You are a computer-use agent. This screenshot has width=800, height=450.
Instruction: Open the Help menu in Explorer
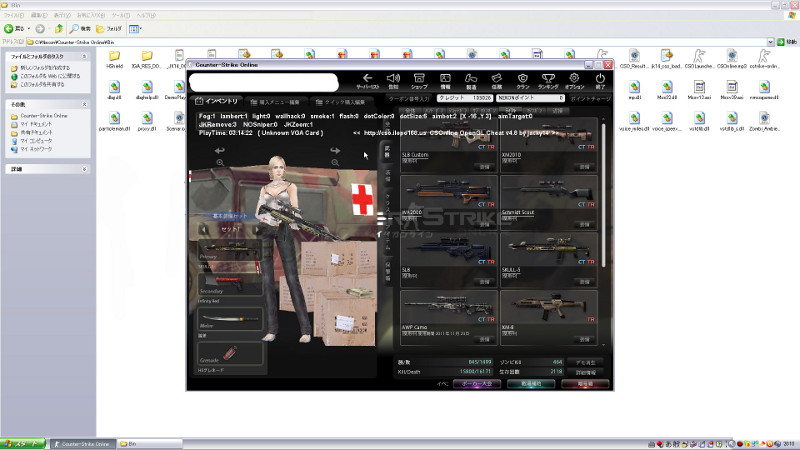coord(145,15)
